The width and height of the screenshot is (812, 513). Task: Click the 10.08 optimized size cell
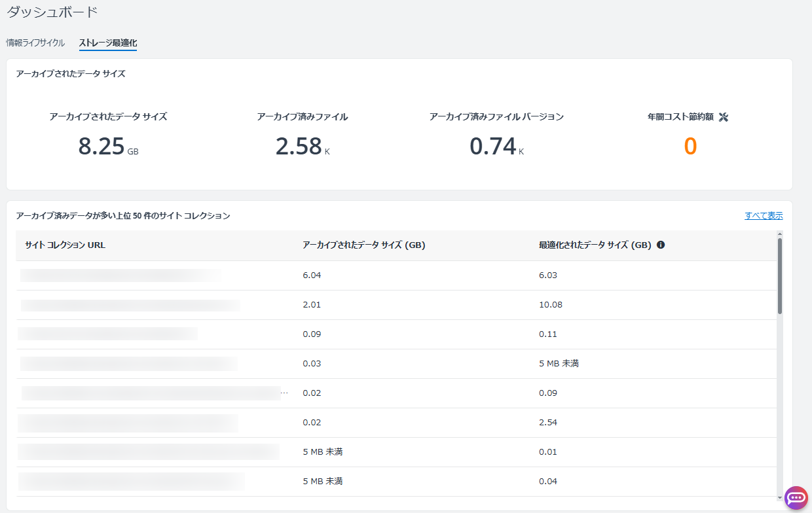coord(550,304)
